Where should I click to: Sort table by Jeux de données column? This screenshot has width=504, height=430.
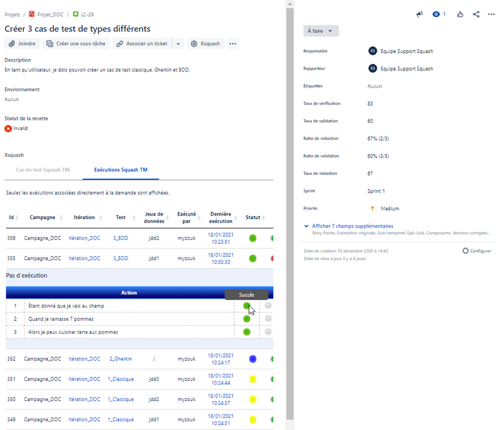167,218
